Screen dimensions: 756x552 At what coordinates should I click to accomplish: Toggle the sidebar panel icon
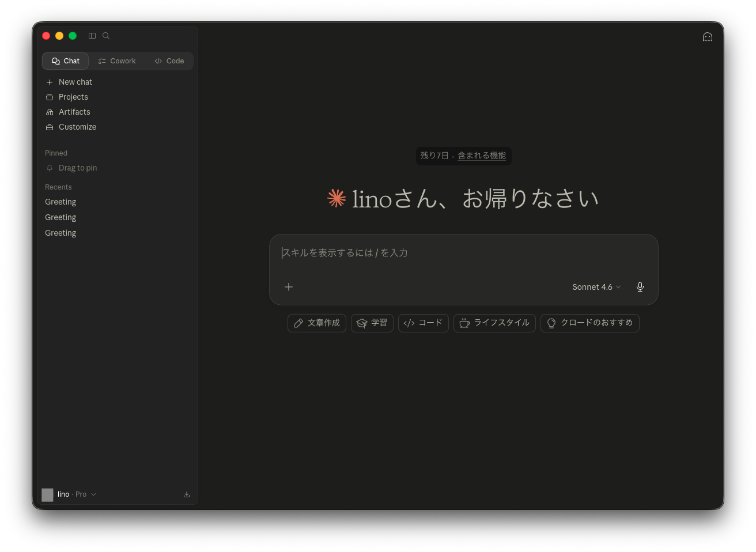(92, 36)
